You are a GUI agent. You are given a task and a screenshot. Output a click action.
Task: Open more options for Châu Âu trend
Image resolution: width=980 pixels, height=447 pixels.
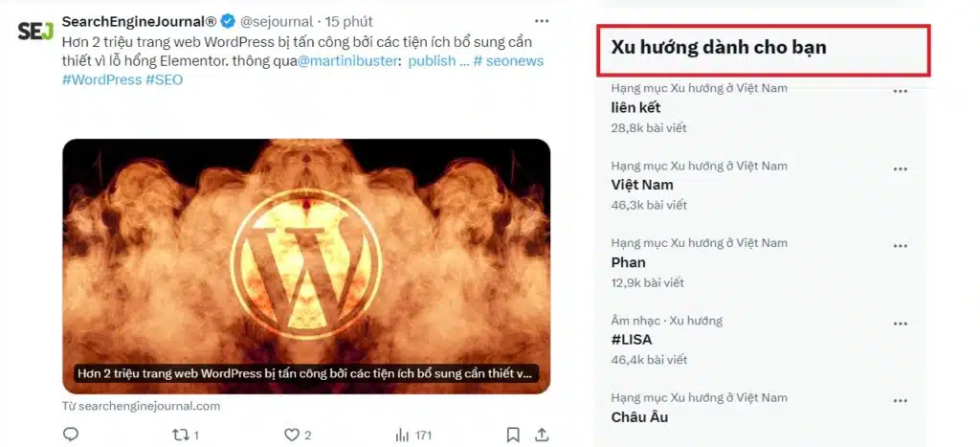click(900, 401)
